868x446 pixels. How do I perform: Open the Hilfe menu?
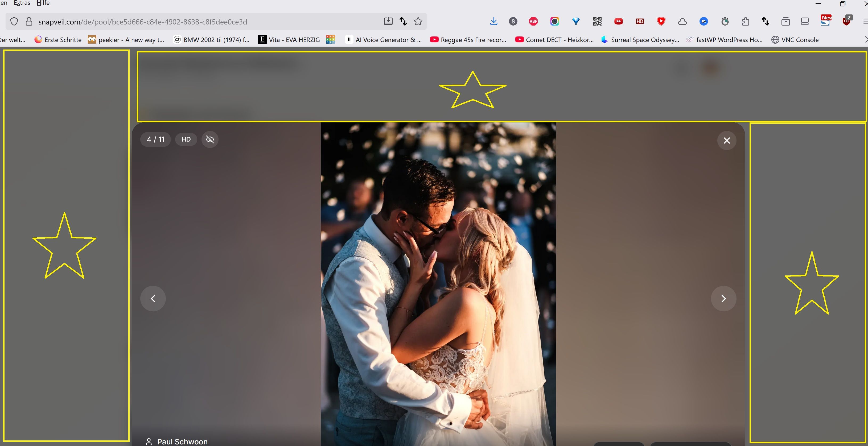[x=43, y=3]
